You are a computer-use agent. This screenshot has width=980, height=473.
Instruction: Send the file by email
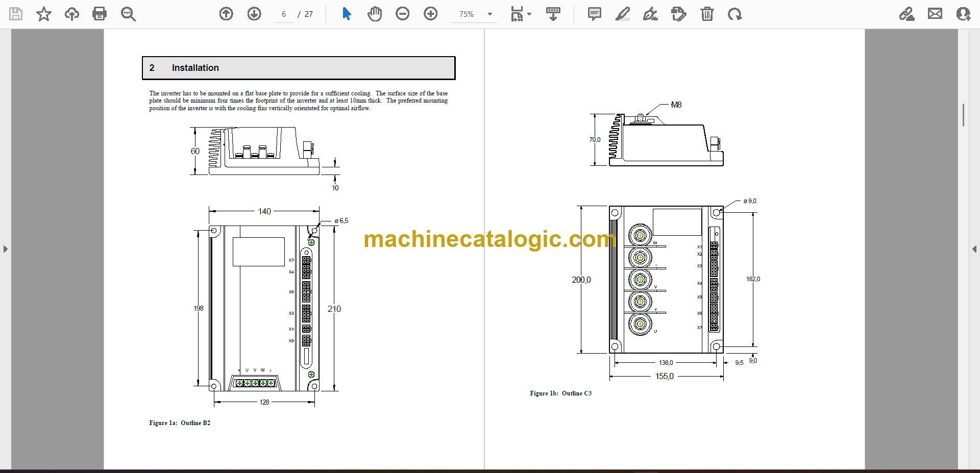(x=935, y=14)
